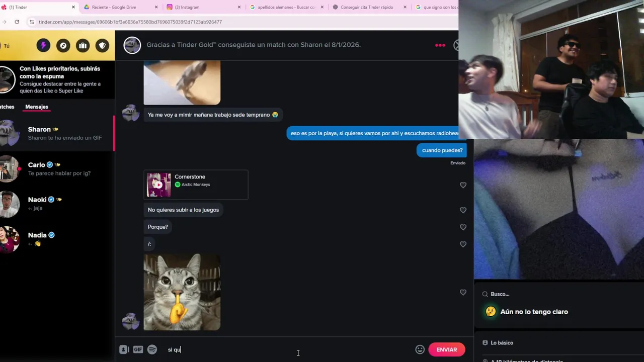
Task: Open the contact card sticker icon
Action: (x=124, y=349)
